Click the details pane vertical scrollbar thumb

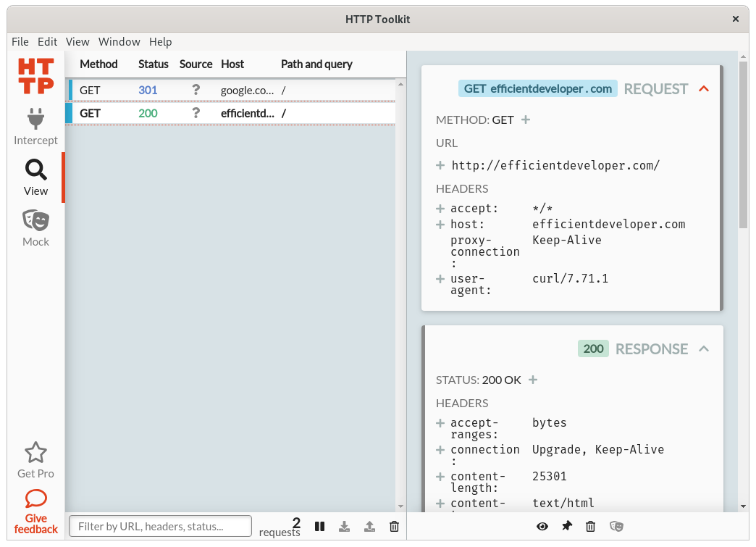743,145
